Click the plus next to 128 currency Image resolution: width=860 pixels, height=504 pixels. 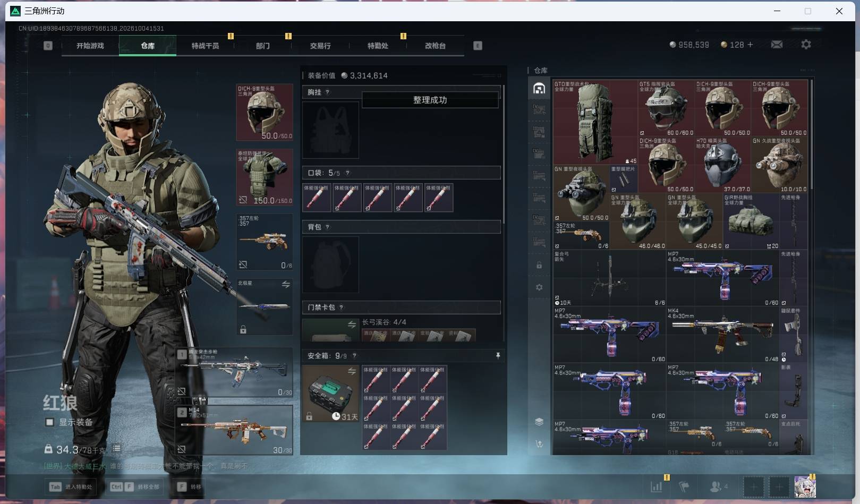pos(750,45)
